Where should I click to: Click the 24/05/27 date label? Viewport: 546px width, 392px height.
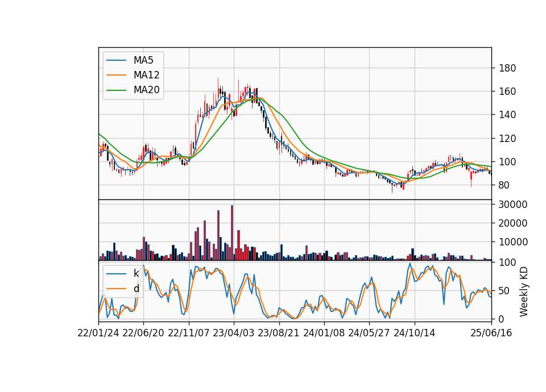pyautogui.click(x=369, y=333)
